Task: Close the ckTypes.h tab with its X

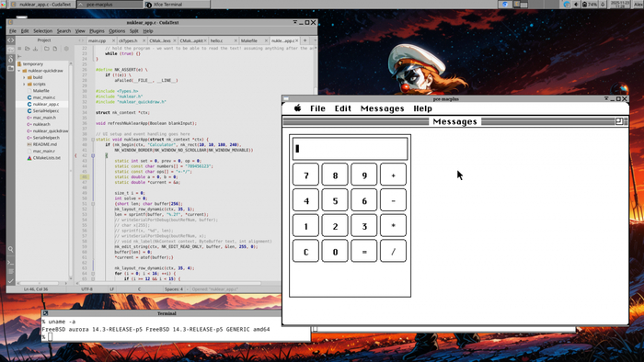Action: click(144, 40)
